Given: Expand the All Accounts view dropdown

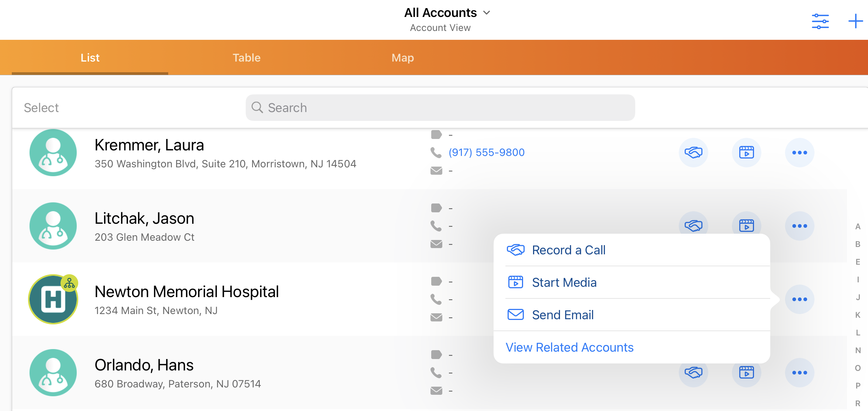Looking at the screenshot, I should [447, 13].
